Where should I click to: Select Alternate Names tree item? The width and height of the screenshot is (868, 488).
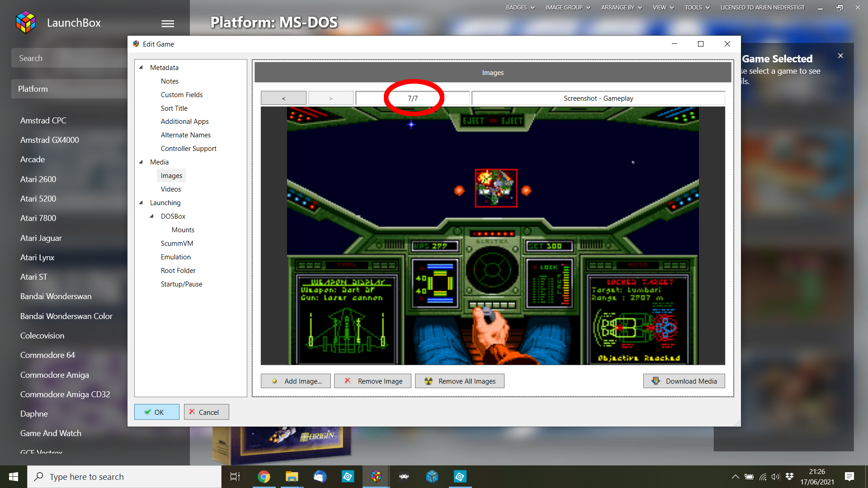tap(186, 135)
